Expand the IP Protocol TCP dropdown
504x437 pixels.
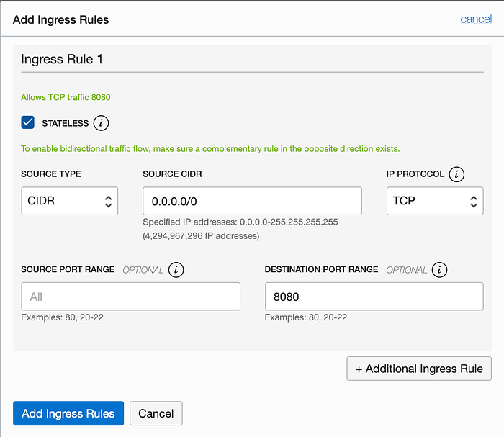click(x=434, y=201)
